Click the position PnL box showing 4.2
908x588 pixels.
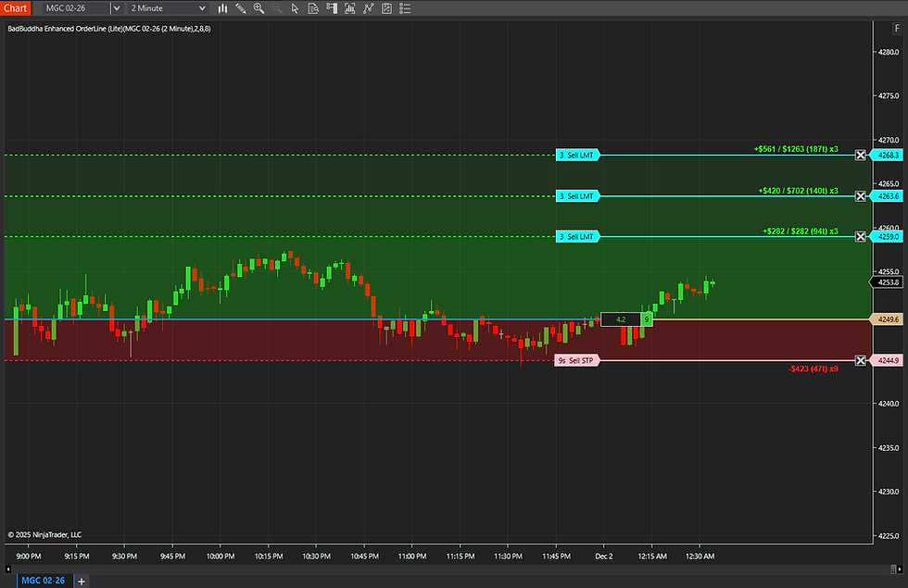tap(621, 319)
